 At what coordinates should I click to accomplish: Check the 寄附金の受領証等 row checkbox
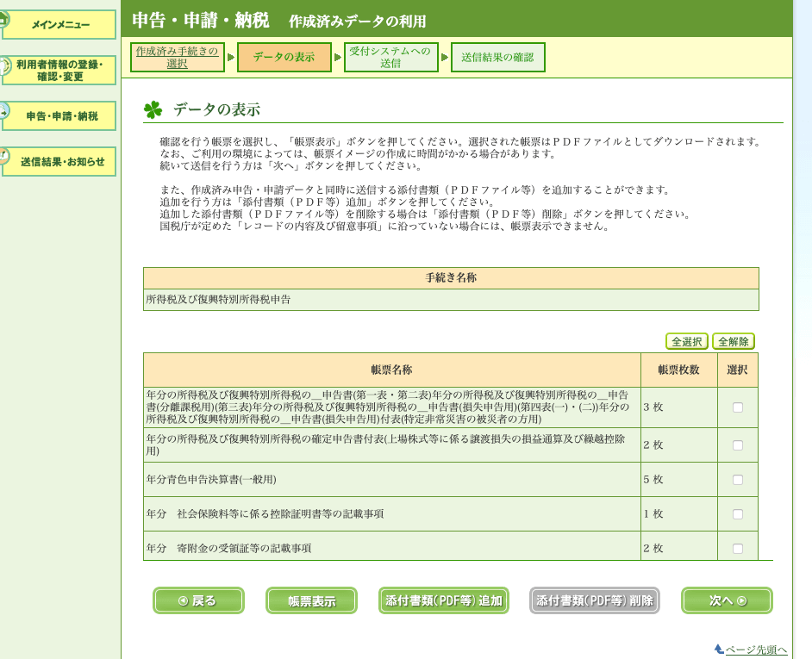[x=738, y=548]
